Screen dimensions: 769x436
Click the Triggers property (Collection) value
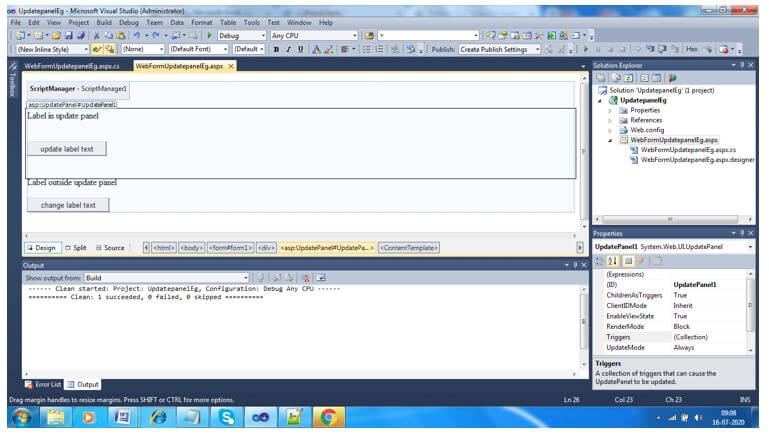(691, 337)
